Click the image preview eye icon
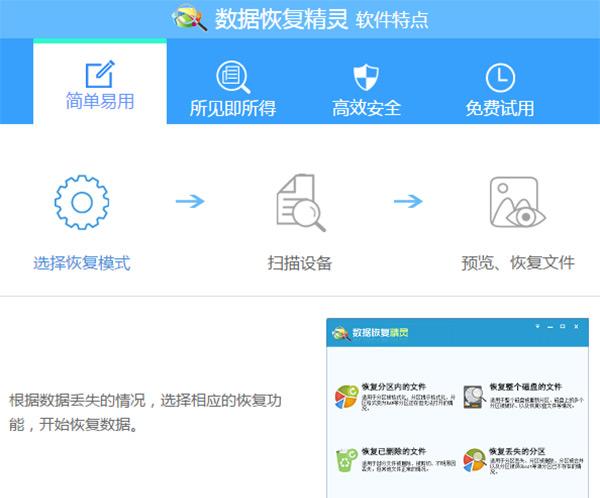The height and width of the screenshot is (498, 600). pos(517,202)
